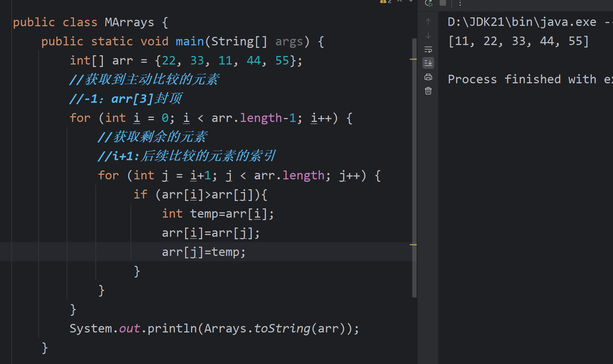Rerun the program from the Run toolbar
This screenshot has height=364, width=613.
click(x=429, y=3)
